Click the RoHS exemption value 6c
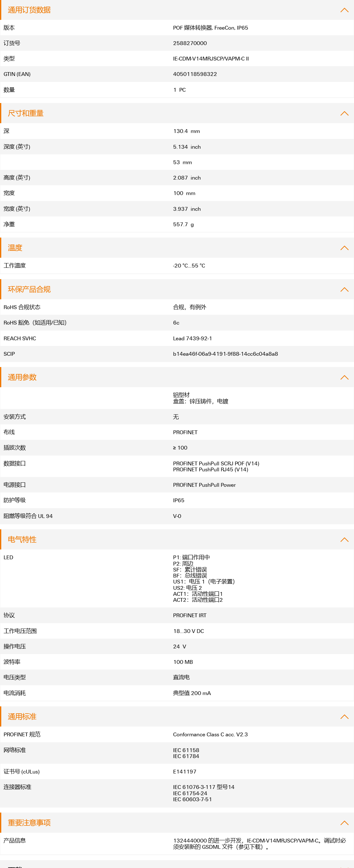354x868 pixels. (x=176, y=323)
